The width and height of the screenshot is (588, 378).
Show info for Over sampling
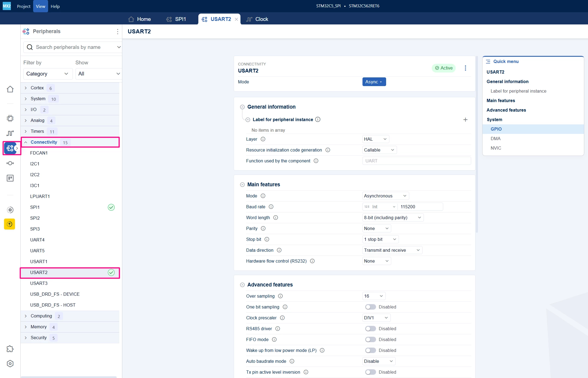280,296
